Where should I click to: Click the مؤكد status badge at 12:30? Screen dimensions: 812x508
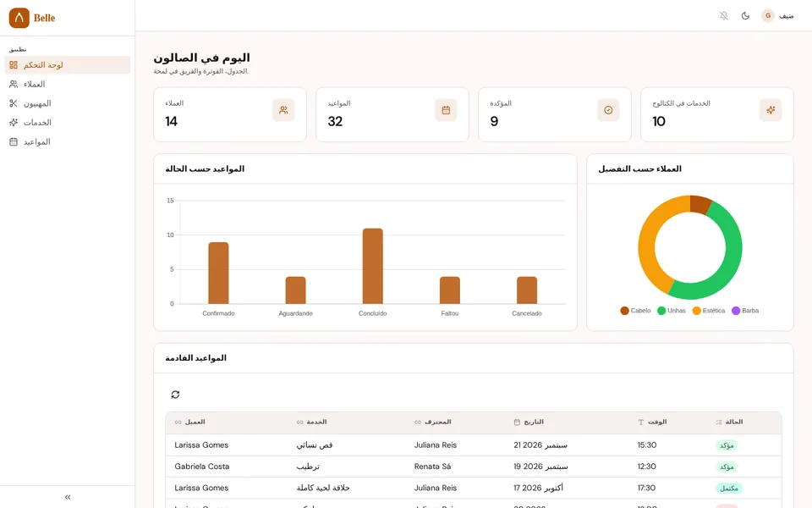[x=727, y=467]
